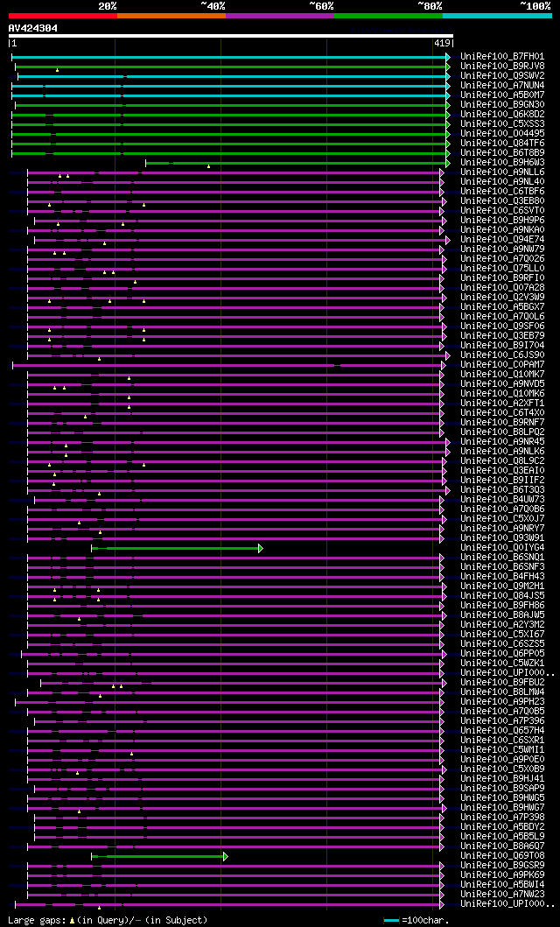Click the AV424304 query name
Screen dimensions: 560x927
pos(33,28)
